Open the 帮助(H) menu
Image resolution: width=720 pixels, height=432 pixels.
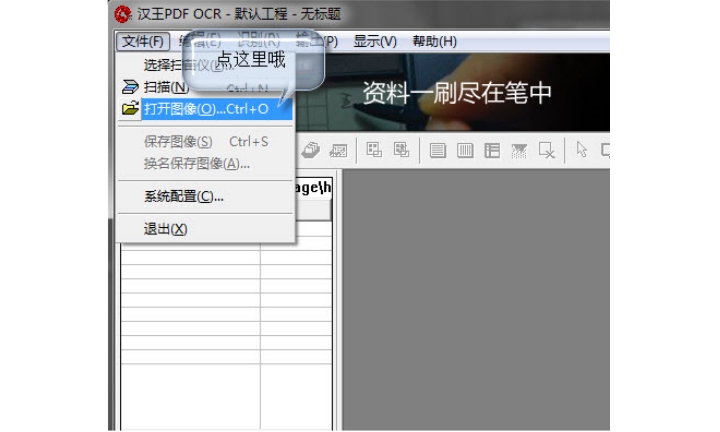coord(434,41)
